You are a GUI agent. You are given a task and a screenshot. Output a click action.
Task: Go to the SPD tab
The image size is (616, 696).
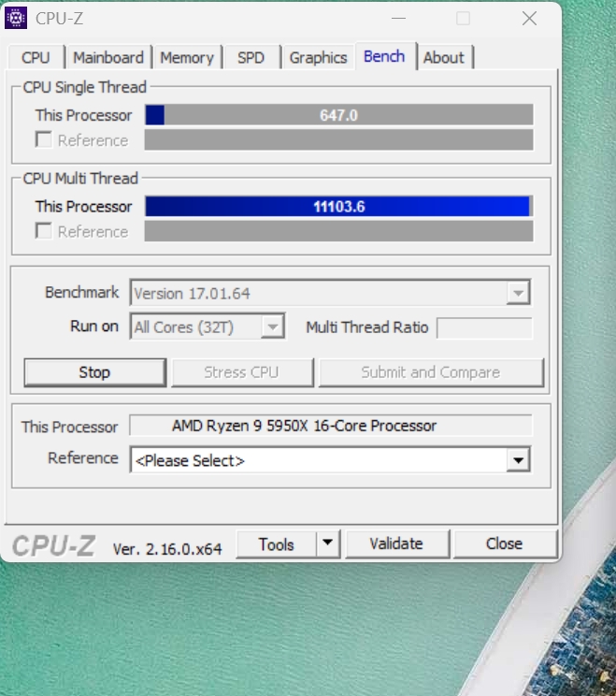[251, 58]
